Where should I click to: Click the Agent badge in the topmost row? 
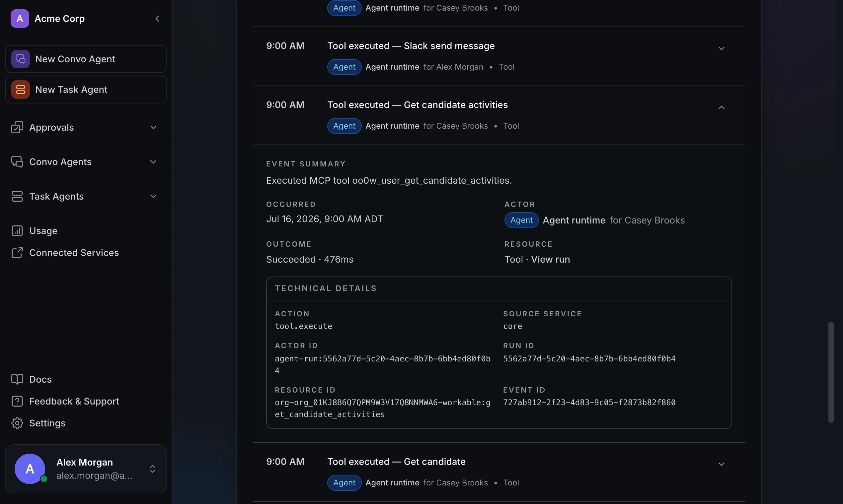345,8
